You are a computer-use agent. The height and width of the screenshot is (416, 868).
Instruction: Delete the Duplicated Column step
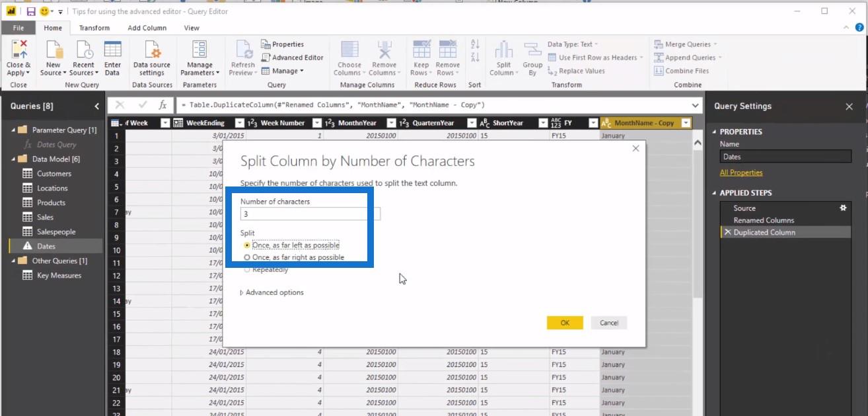(727, 233)
